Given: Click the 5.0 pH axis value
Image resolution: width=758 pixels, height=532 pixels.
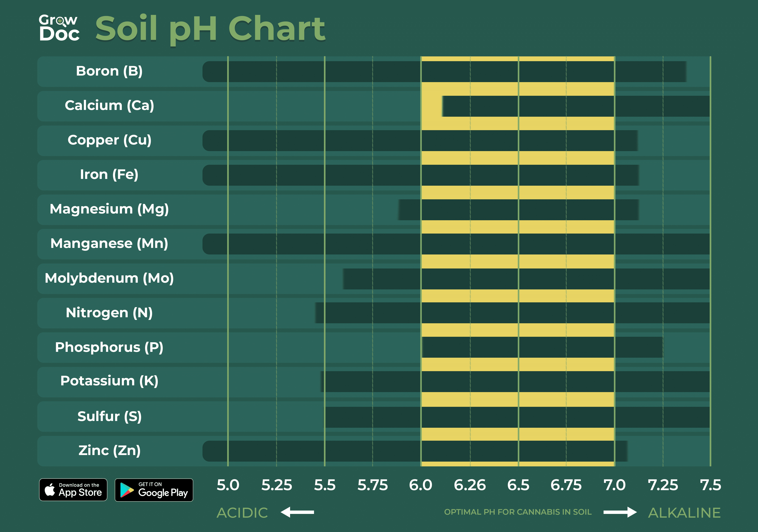Looking at the screenshot, I should 228,485.
